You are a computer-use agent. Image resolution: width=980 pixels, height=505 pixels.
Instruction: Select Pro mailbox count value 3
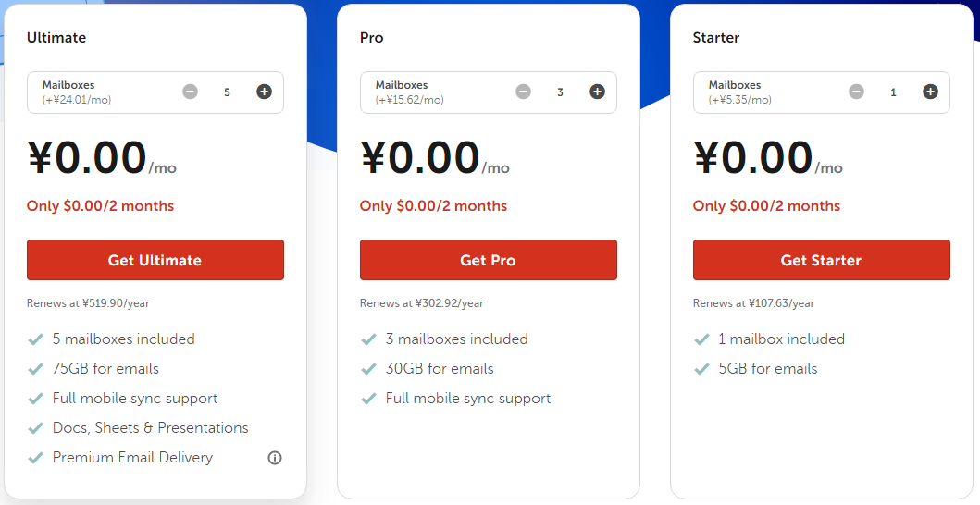pyautogui.click(x=560, y=92)
